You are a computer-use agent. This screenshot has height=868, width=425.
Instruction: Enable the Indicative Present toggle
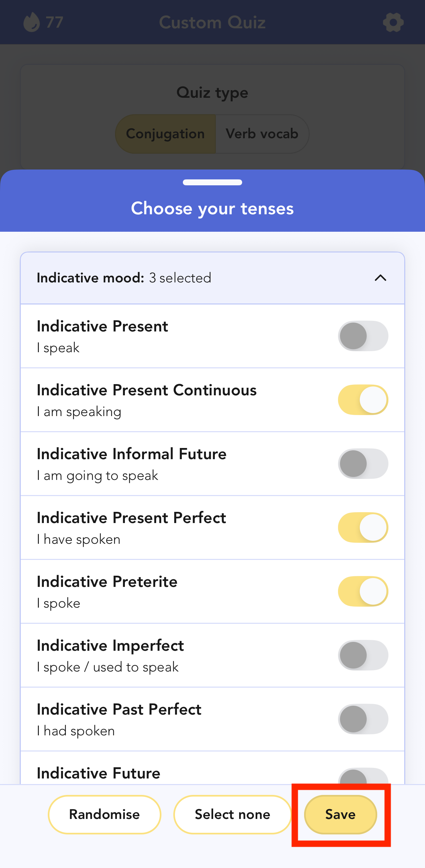(363, 336)
